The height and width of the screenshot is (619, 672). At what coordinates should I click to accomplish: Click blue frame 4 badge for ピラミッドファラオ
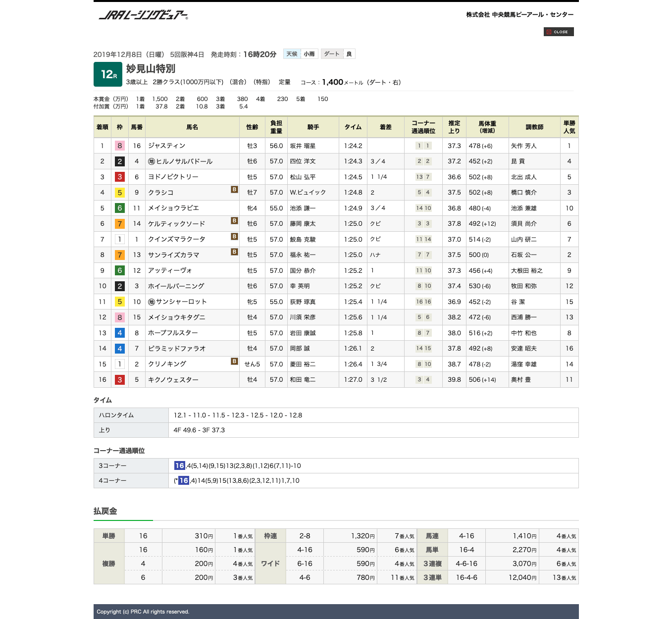119,349
